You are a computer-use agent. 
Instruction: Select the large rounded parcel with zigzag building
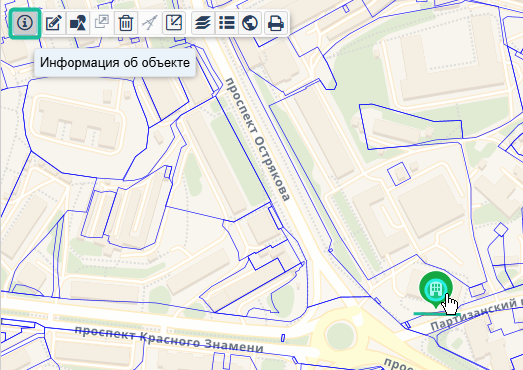pyautogui.click(x=83, y=127)
